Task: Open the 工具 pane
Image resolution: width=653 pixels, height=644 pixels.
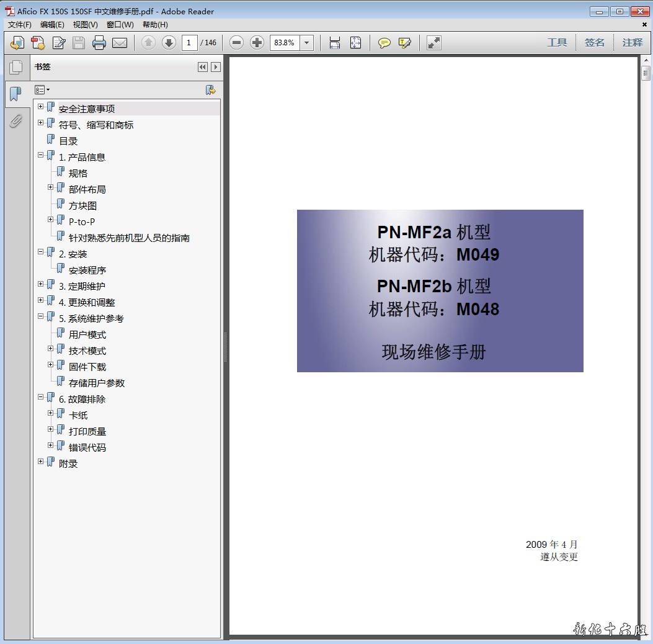Action: (557, 43)
